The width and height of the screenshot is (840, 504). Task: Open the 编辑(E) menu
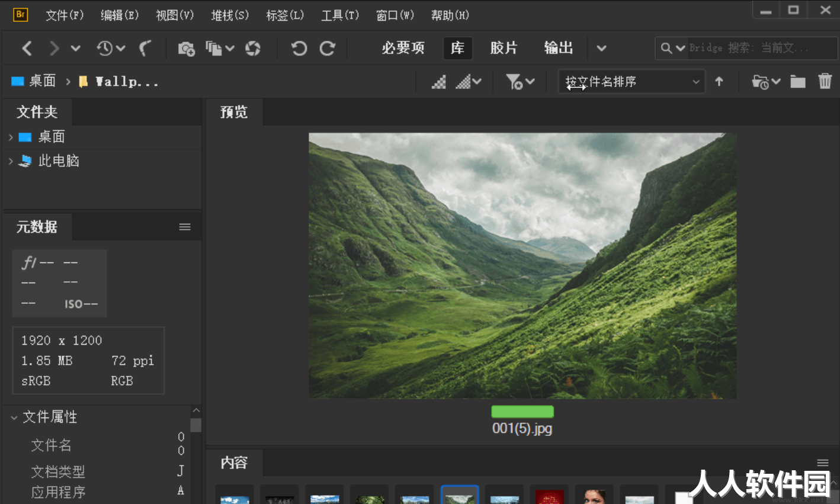pyautogui.click(x=120, y=15)
